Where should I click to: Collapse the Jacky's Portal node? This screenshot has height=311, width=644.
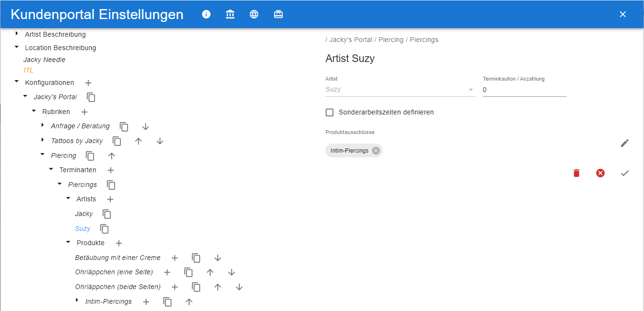(x=25, y=96)
